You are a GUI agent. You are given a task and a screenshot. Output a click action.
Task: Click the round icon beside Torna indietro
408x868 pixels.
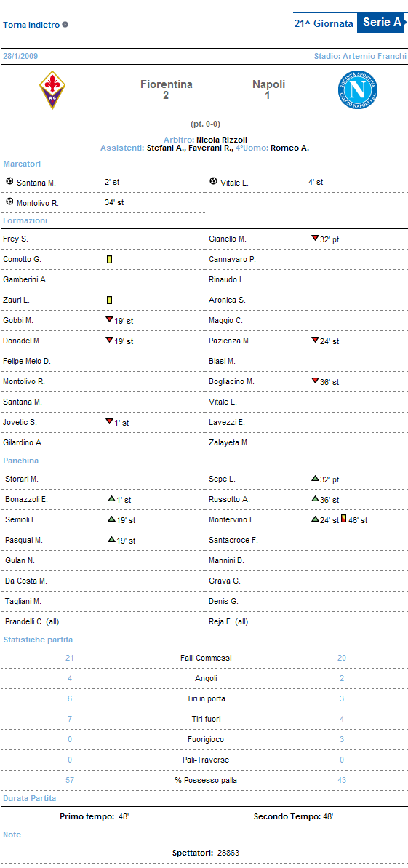(x=65, y=24)
